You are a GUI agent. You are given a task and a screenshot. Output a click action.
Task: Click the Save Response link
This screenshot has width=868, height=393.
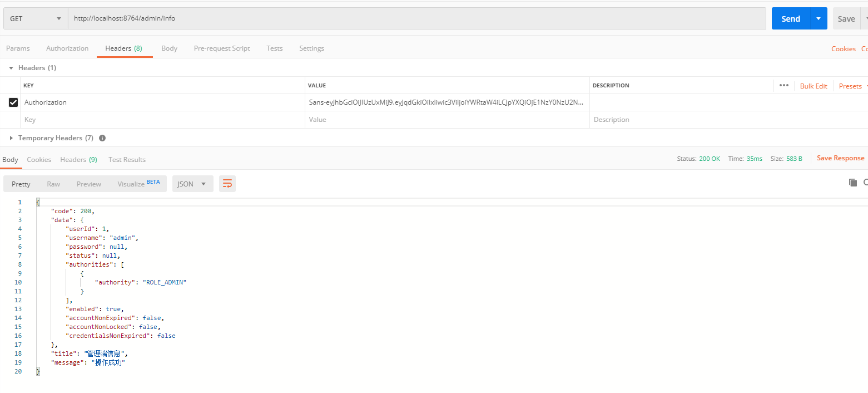tap(840, 158)
